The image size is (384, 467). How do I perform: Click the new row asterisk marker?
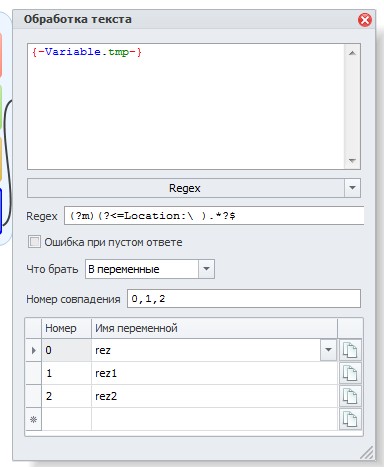[33, 419]
